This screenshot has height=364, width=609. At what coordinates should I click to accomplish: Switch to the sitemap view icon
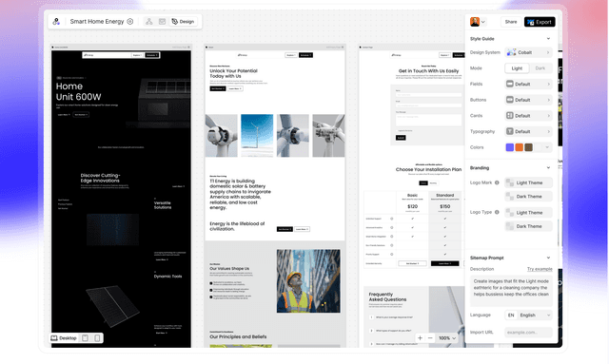click(149, 21)
